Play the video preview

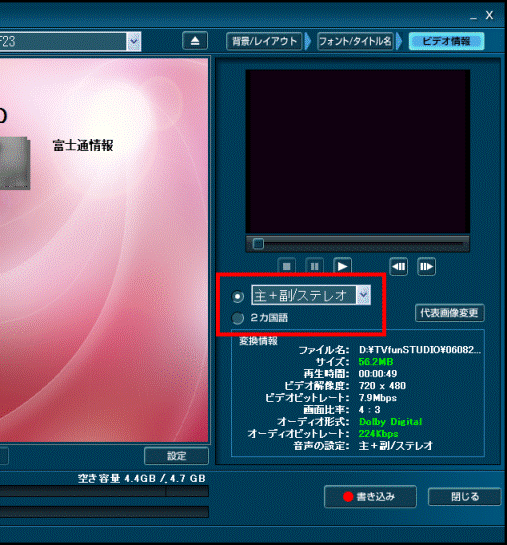(x=342, y=267)
